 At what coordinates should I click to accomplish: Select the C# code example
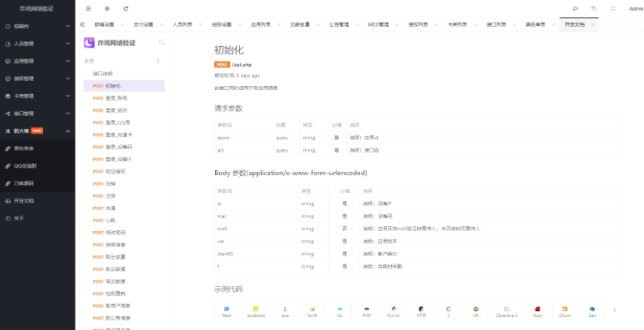[x=475, y=311]
